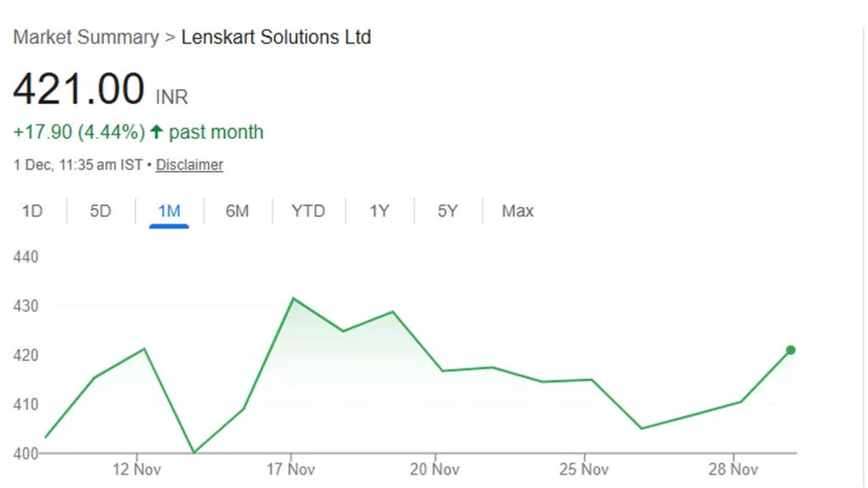Click the green upward arrow indicator
The width and height of the screenshot is (868, 488).
coord(157,131)
